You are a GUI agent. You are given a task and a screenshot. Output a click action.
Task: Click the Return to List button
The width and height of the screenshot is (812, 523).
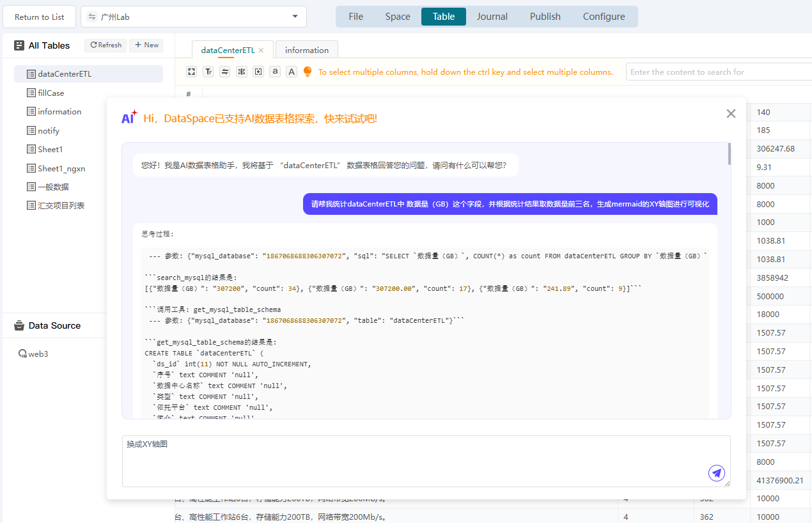coord(40,17)
